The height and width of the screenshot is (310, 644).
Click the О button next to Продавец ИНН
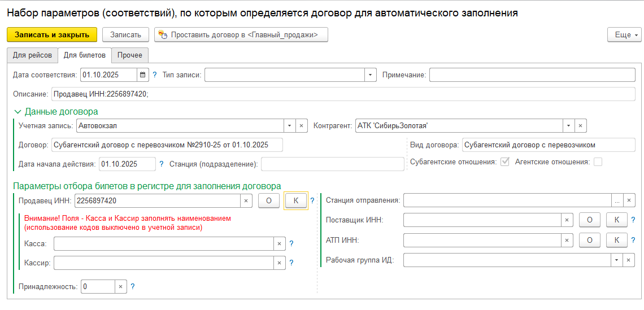tap(269, 200)
